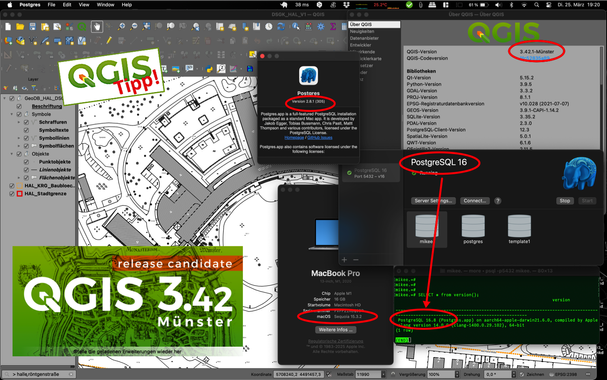607x380 pixels.
Task: Toggle the HAL_KRG_Baubloecke layer checkbox
Action: pos(12,186)
